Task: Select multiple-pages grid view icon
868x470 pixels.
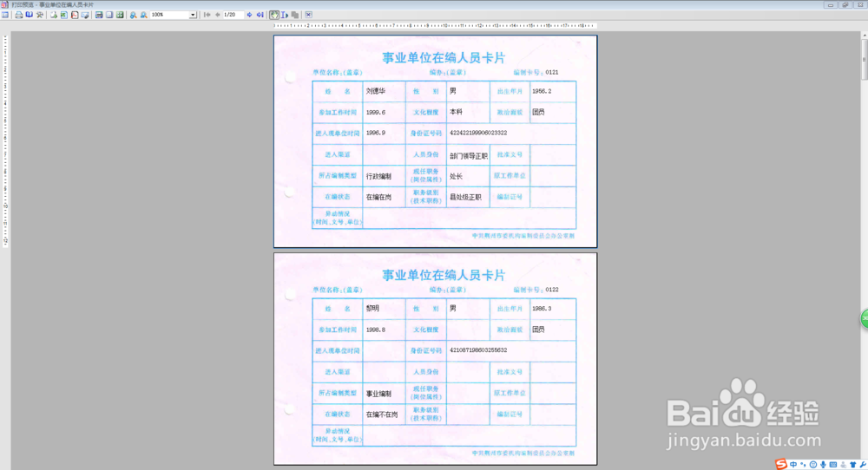Action: point(120,15)
